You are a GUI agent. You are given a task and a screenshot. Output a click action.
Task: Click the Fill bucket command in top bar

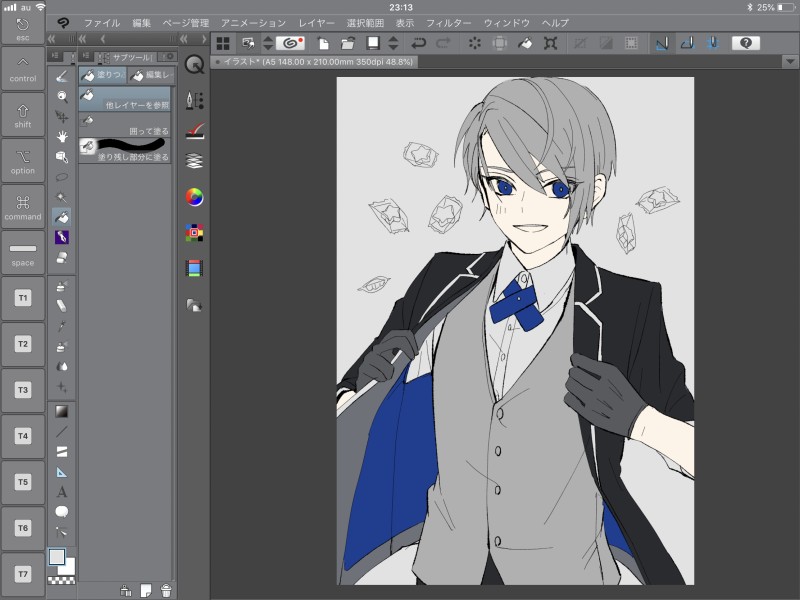[525, 43]
